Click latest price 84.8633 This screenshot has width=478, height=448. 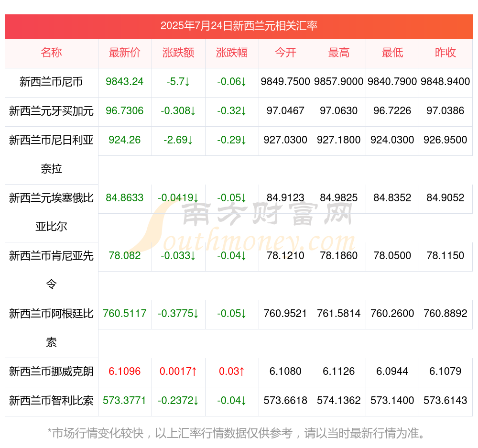125,197
